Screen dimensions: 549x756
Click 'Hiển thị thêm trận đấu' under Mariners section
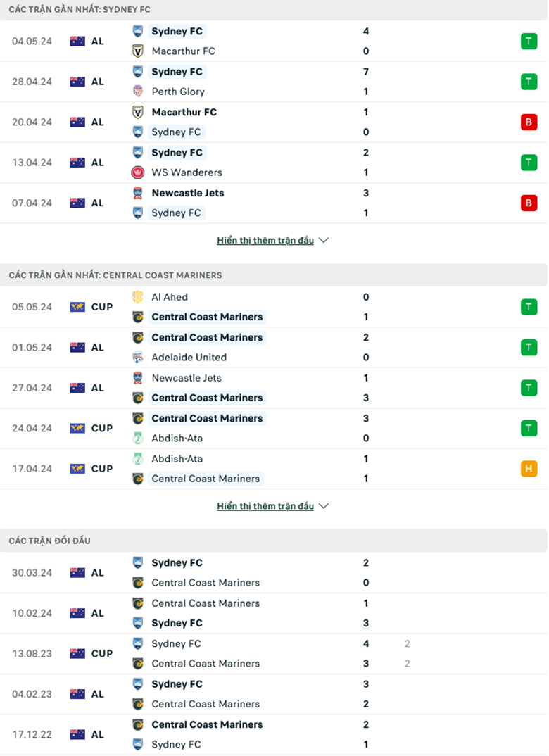click(265, 506)
